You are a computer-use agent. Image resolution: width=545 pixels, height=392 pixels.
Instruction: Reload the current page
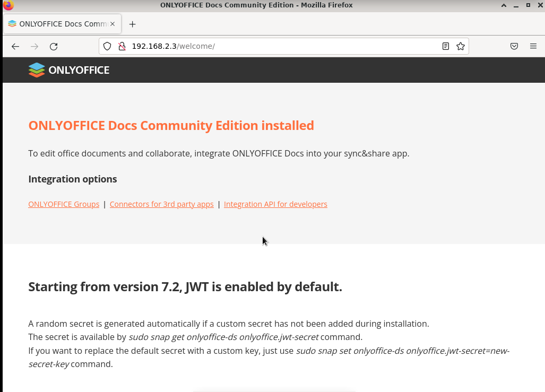tap(54, 47)
